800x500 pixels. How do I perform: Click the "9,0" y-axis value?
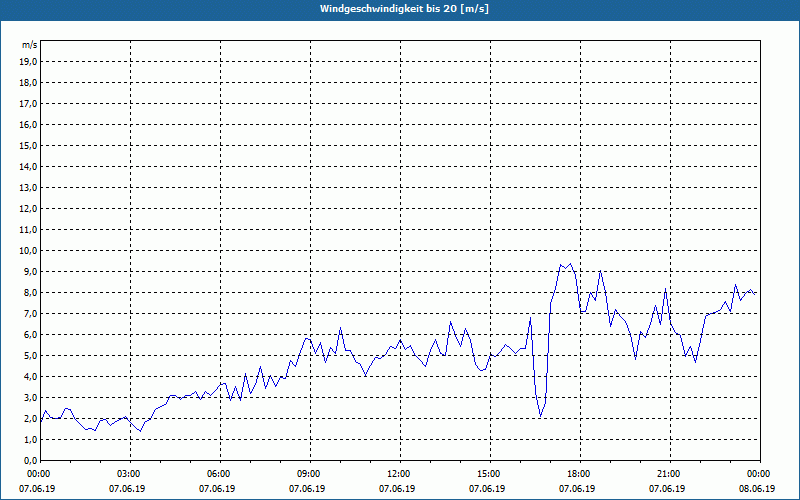[x=30, y=271]
